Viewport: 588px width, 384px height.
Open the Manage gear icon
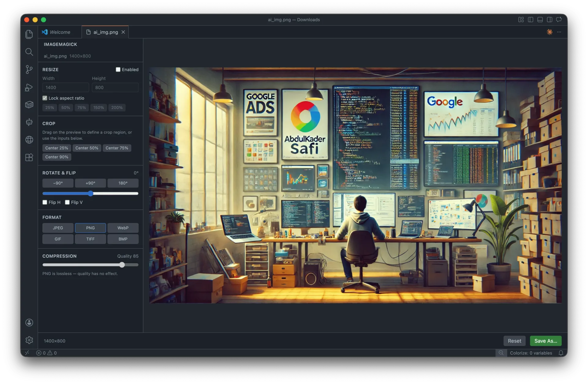[x=29, y=340]
